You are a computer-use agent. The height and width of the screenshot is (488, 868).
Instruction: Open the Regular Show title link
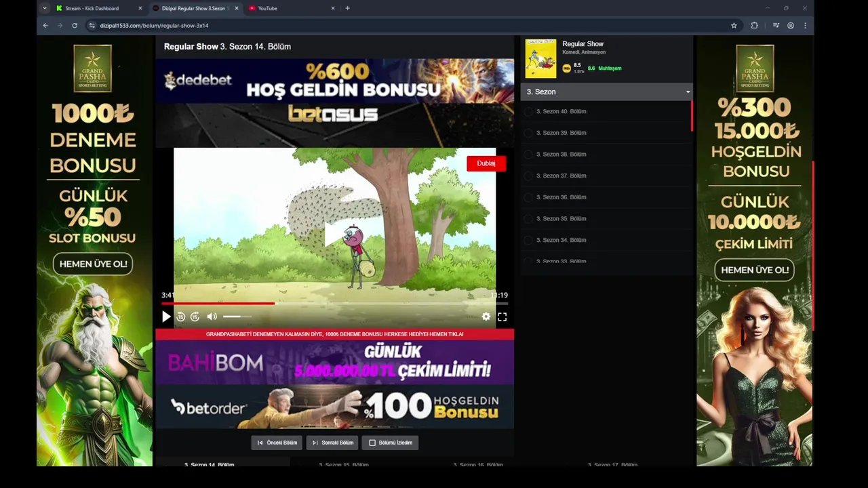[583, 44]
